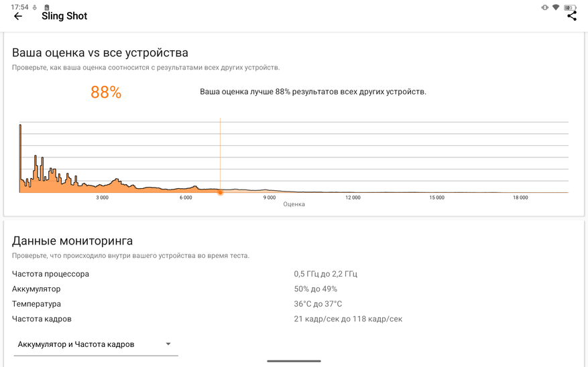The height and width of the screenshot is (367, 588).
Task: Tap the 'Sling Shot' title
Action: tap(64, 16)
